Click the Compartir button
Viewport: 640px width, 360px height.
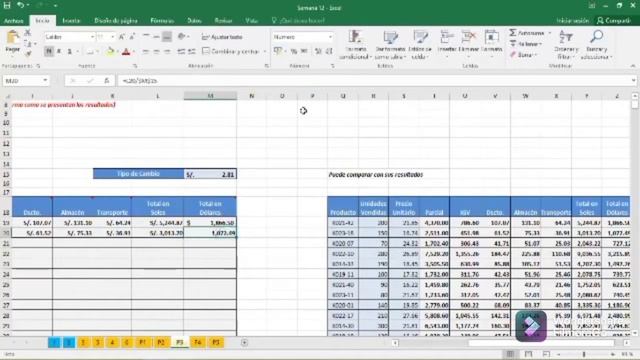click(x=614, y=20)
